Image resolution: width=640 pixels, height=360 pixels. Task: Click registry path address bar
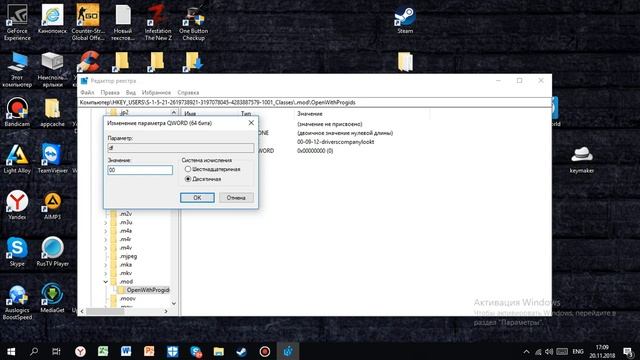(314, 102)
